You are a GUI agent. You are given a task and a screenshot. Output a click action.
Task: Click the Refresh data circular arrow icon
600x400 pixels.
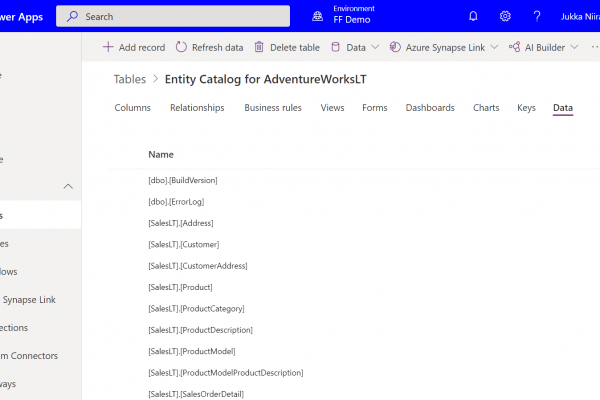coord(181,47)
